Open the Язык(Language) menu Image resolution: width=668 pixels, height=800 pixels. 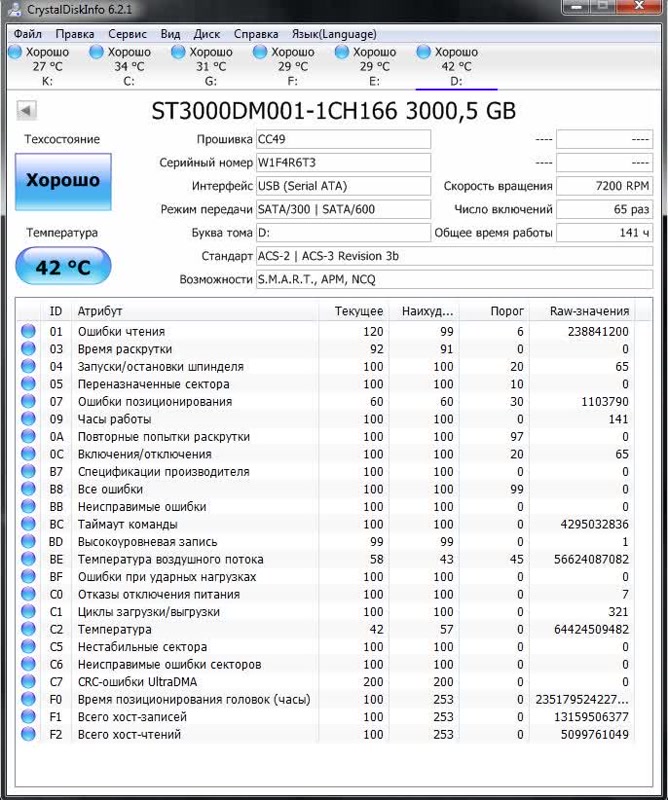(x=334, y=34)
